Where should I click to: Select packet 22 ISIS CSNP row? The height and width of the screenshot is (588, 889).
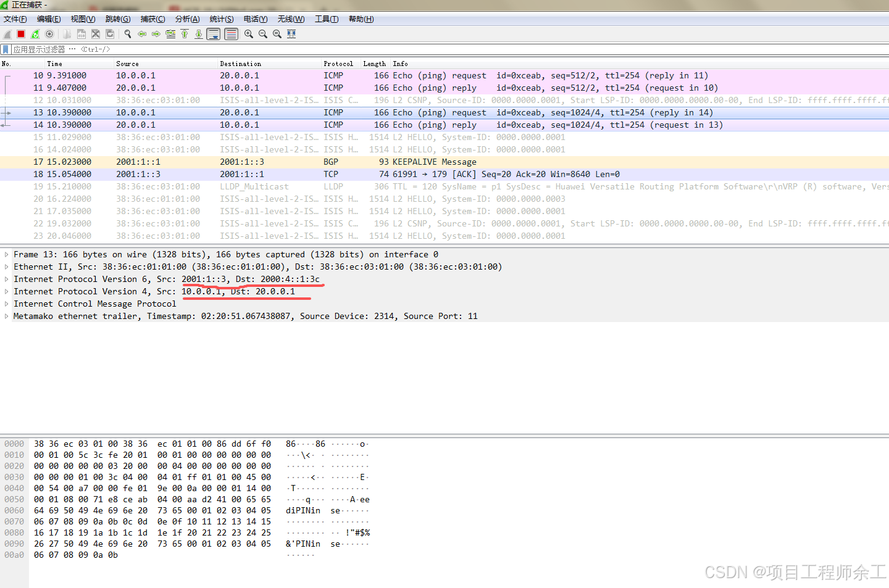tap(444, 223)
